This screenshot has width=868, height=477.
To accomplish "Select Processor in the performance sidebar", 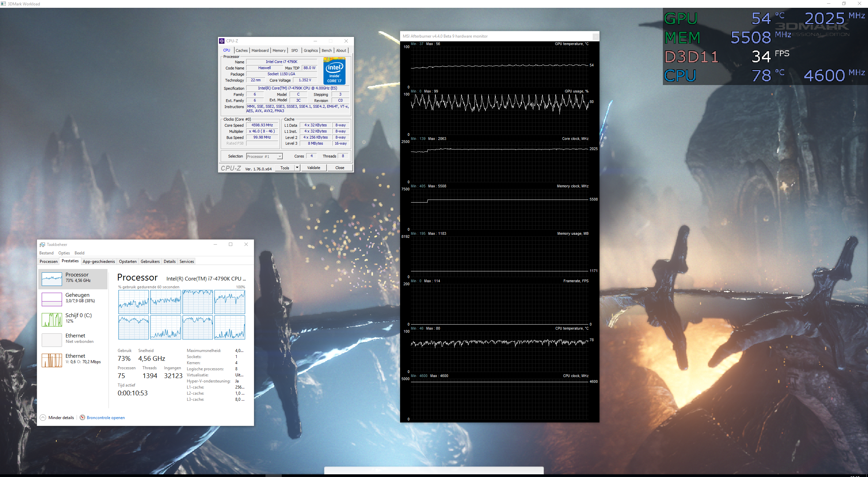I will 73,279.
